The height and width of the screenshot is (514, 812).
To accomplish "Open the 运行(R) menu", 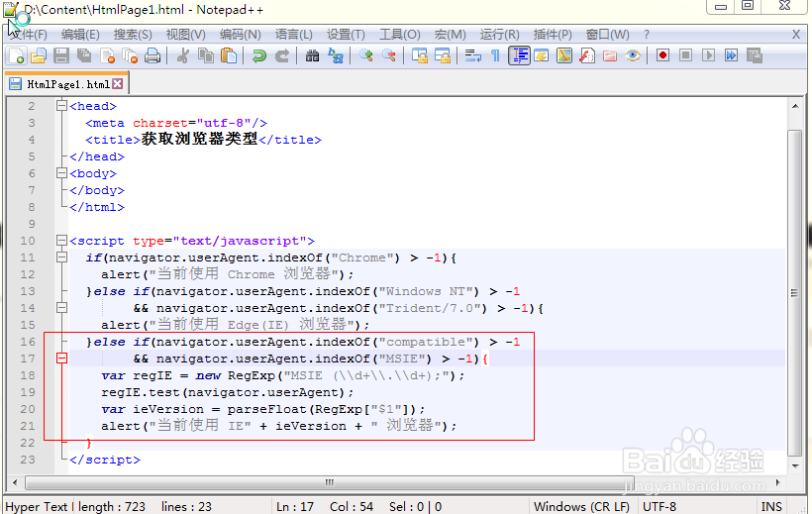I will pos(500,35).
